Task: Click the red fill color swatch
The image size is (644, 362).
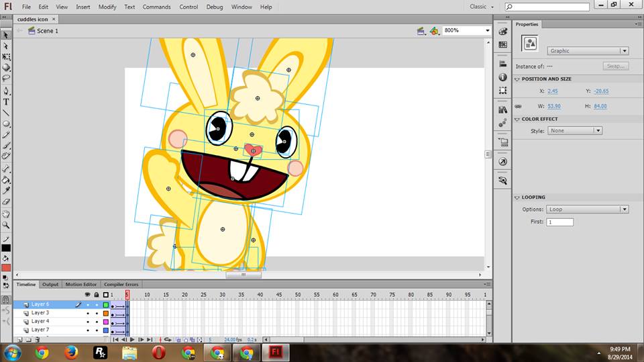Action: (x=6, y=268)
